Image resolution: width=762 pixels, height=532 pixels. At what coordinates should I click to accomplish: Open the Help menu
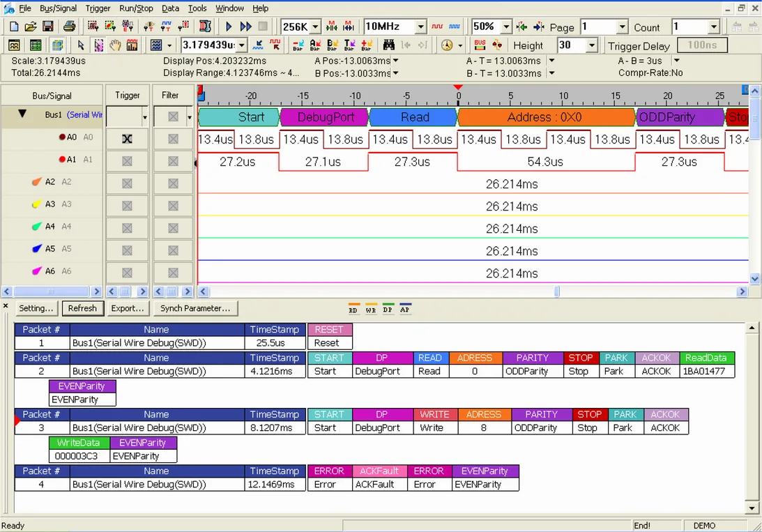pos(261,8)
